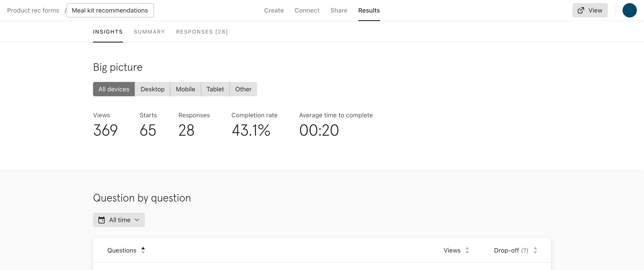Click the calendar icon in All time filter
This screenshot has height=270, width=644.
[102, 220]
